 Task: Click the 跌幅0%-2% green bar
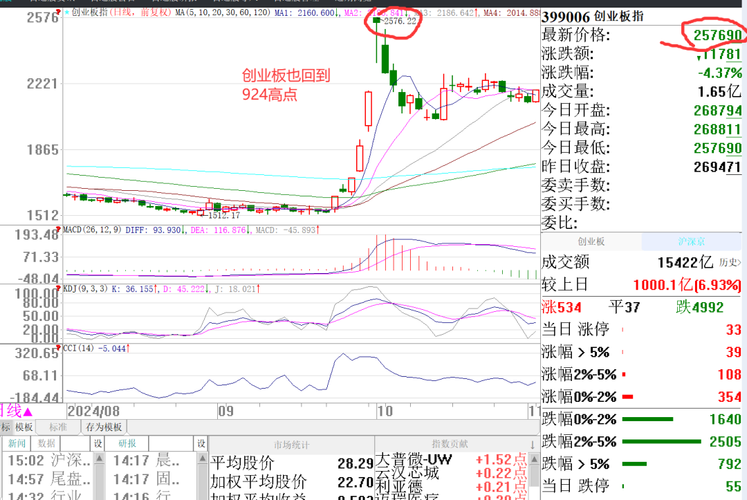(648, 420)
